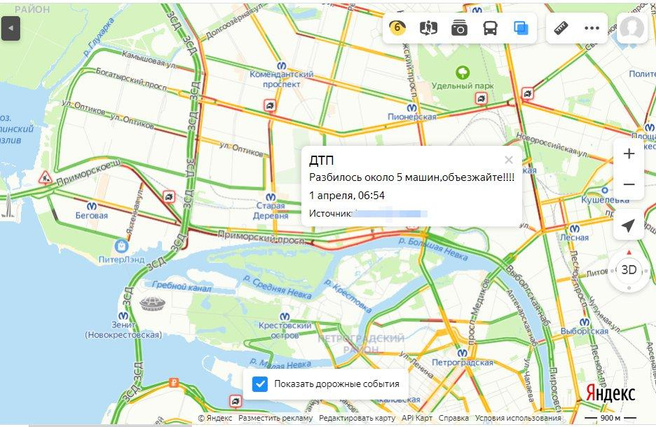
Task: Close the ДТП popup
Action: [x=509, y=160]
